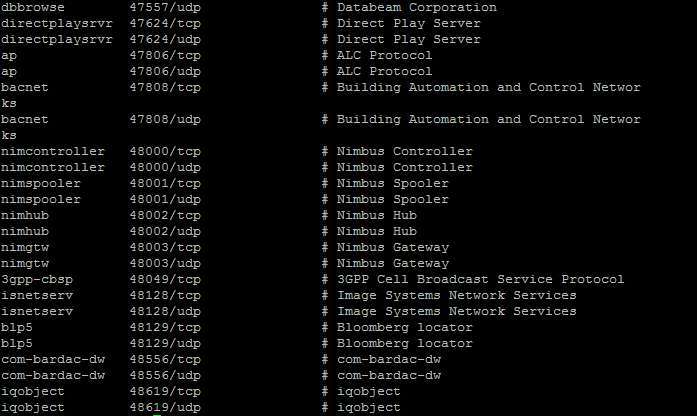
Task: Select nimhub 48002/tcp port text
Action: tap(165, 216)
